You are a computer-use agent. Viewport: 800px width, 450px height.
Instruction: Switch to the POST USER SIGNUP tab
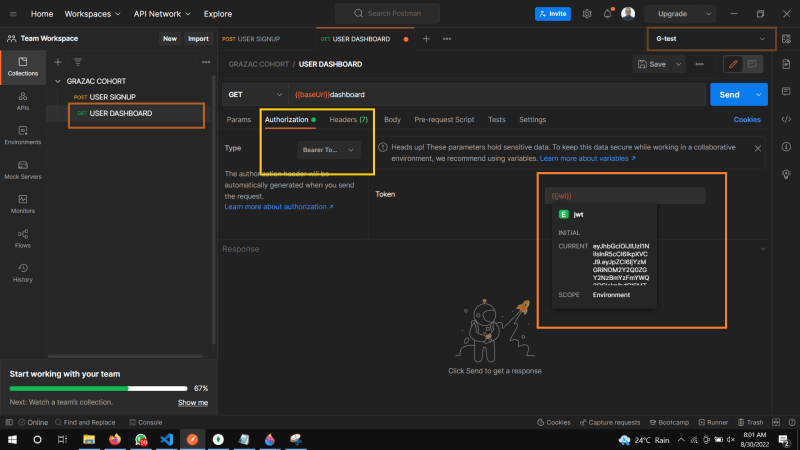251,39
